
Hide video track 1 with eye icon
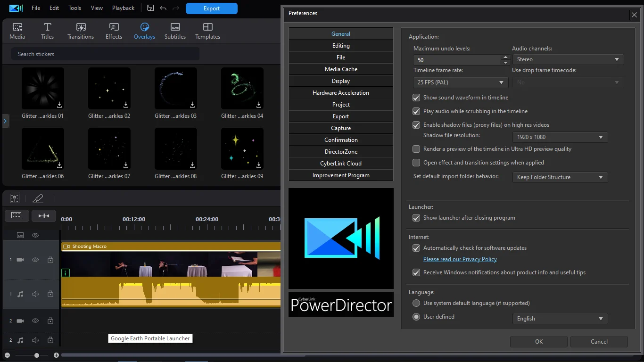pos(35,260)
